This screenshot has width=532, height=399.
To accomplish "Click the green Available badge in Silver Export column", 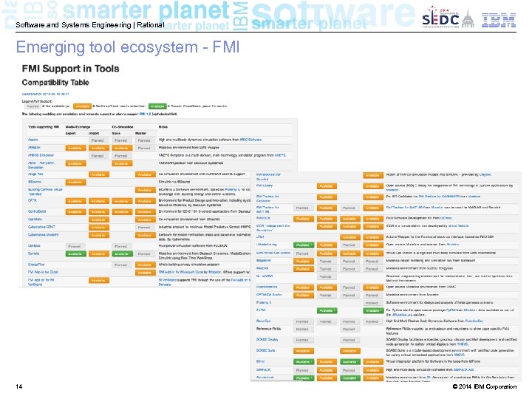I will click(304, 361).
